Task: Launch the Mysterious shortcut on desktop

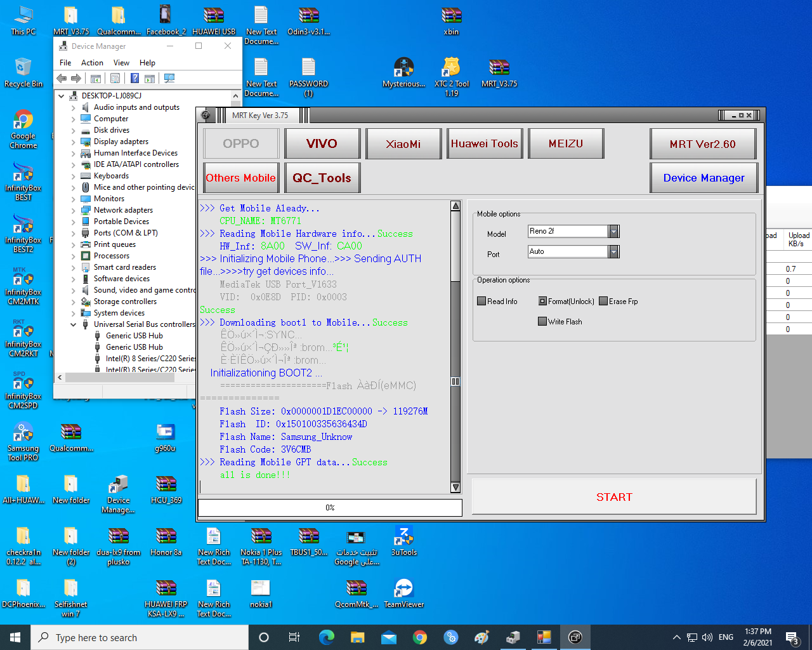Action: 404,72
